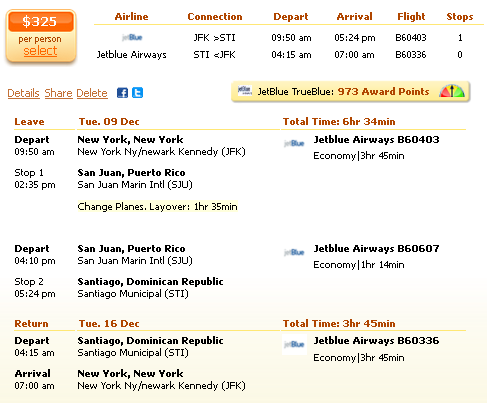Share itinerary via the Facebook icon
Image resolution: width=487 pixels, height=403 pixels.
pyautogui.click(x=122, y=93)
